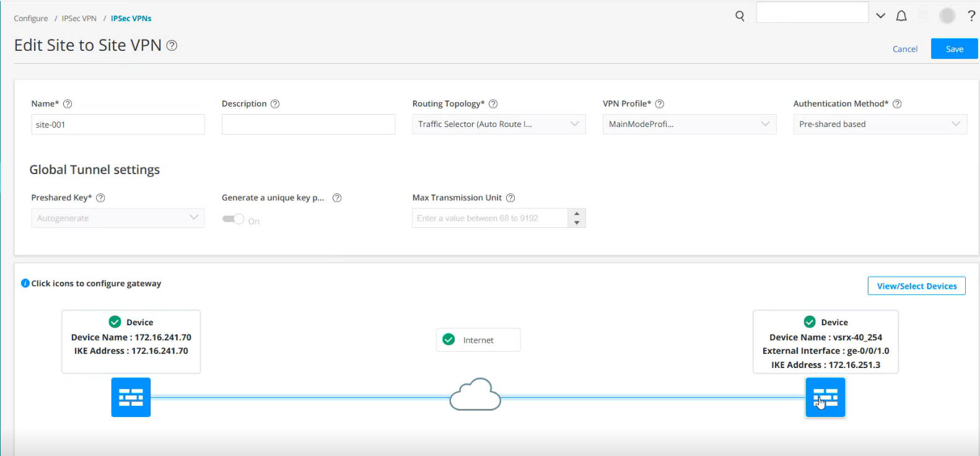Show help tooltip for Name field

[x=68, y=104]
